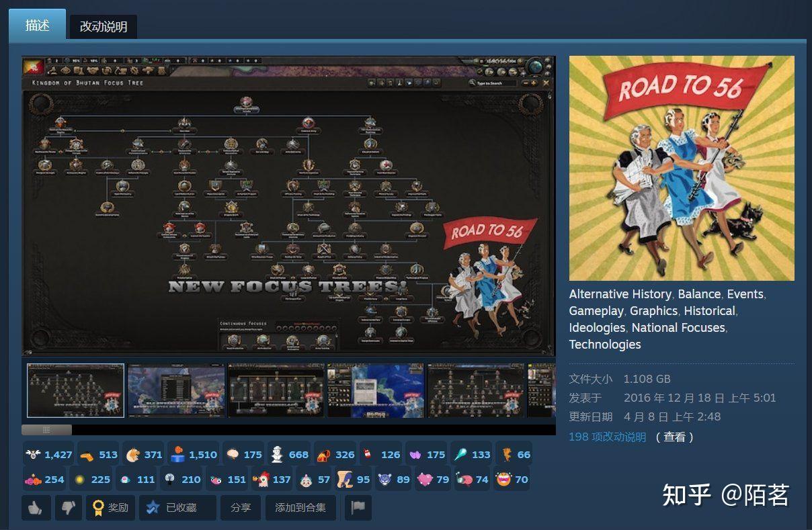Report item using the flag icon
812x530 pixels.
358,508
